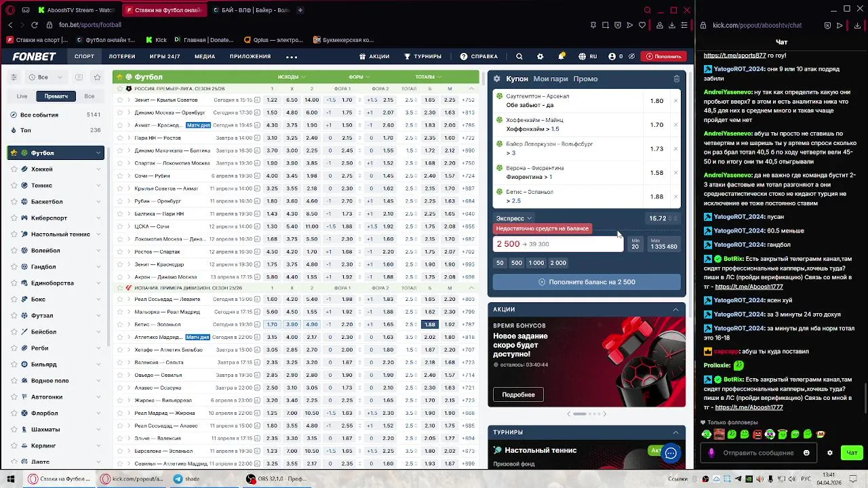868x488 pixels.
Task: Remove Хоффенхайм – Майнц bet from coupon
Action: [x=675, y=125]
